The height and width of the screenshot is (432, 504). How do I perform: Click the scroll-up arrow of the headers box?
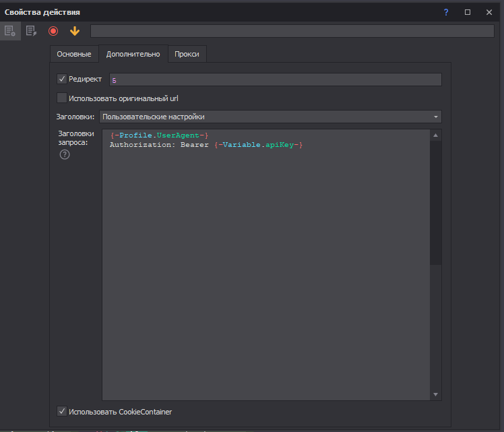[x=436, y=135]
